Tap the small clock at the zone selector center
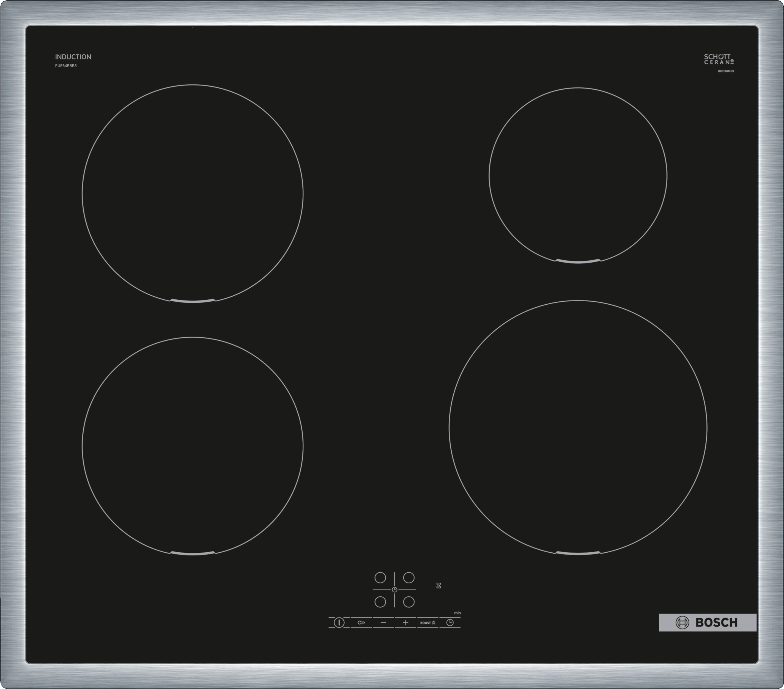Screen dimensions: 784x689 tap(395, 590)
